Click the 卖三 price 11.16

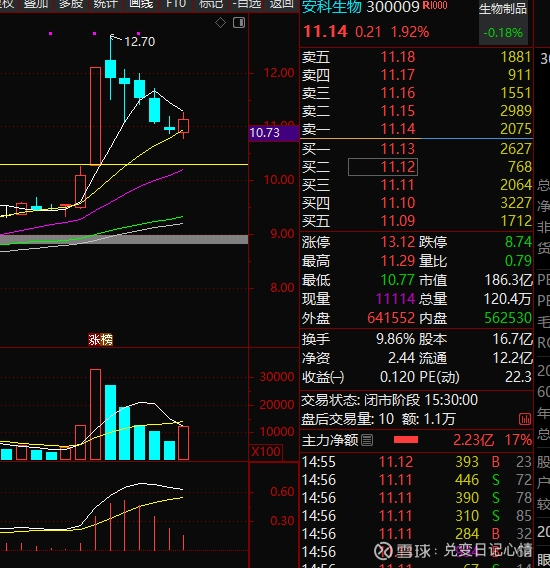pyautogui.click(x=397, y=93)
